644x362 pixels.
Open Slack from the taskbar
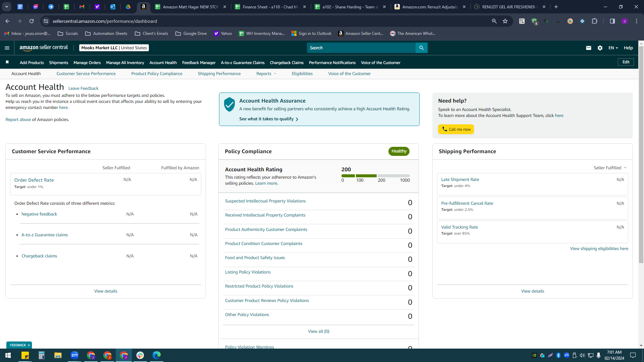pyautogui.click(x=140, y=355)
